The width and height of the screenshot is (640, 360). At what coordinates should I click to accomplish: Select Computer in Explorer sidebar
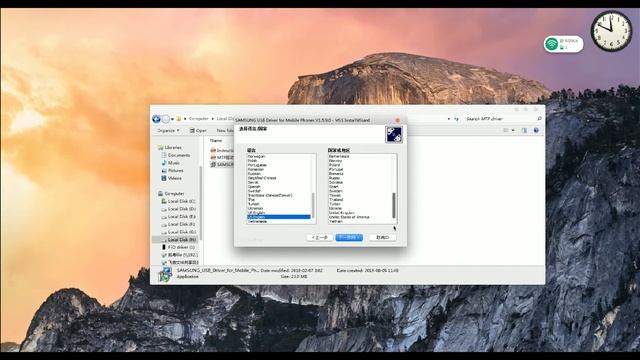click(171, 193)
